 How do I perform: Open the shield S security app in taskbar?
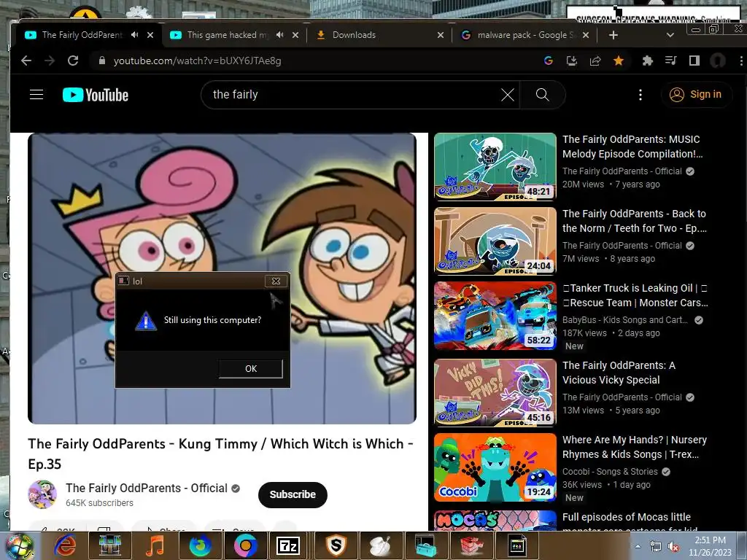tap(336, 545)
